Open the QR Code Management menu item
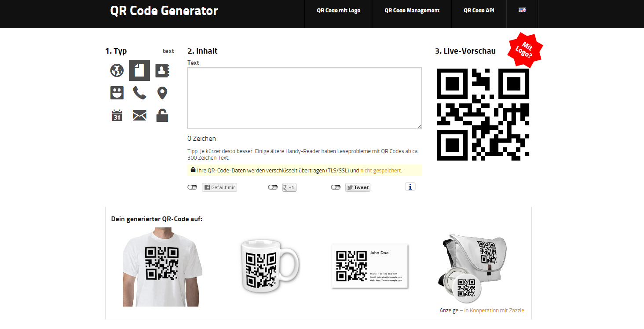Image resolution: width=644 pixels, height=329 pixels. pos(412,11)
